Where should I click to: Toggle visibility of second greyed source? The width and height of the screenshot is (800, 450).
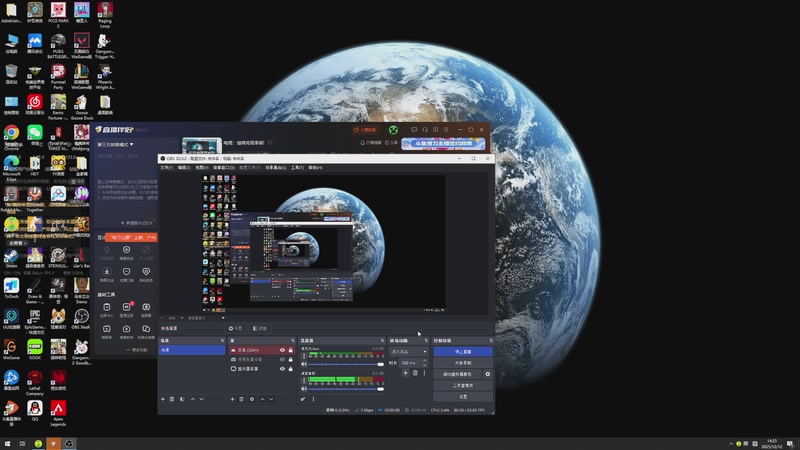[x=282, y=359]
